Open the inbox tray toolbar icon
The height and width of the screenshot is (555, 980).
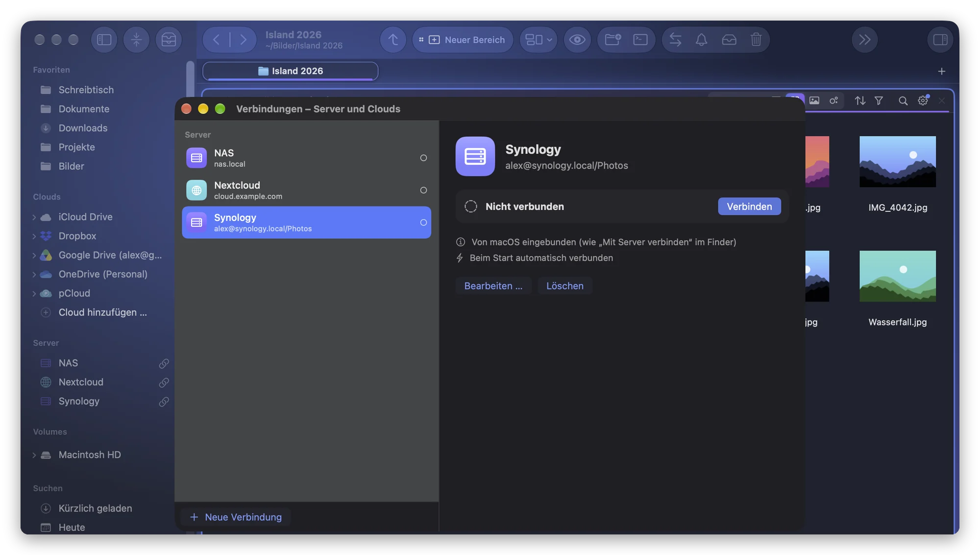pos(169,40)
